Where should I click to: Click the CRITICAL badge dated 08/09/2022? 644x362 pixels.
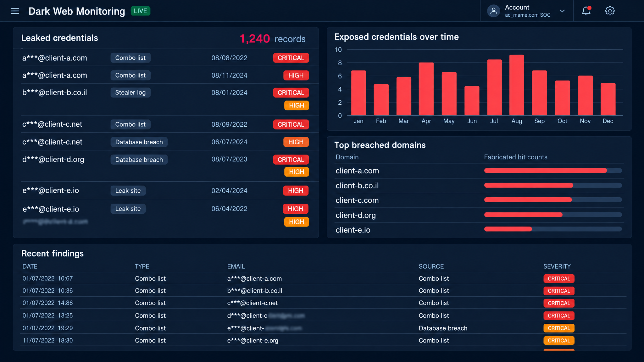point(291,124)
